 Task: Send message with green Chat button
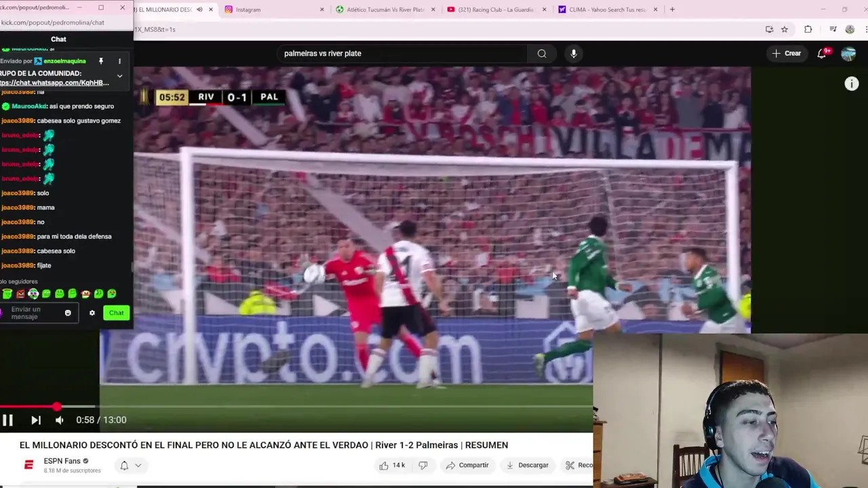[117, 312]
